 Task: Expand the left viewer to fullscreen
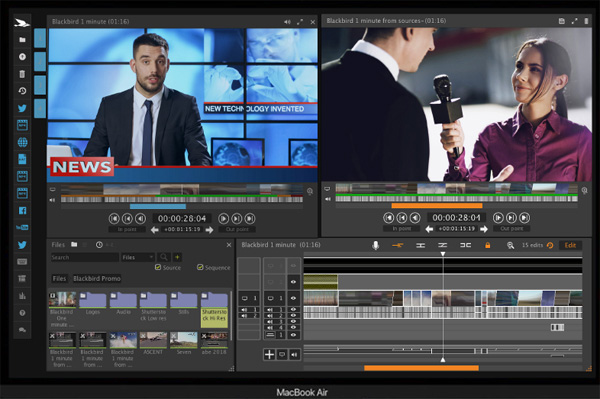pyautogui.click(x=300, y=22)
